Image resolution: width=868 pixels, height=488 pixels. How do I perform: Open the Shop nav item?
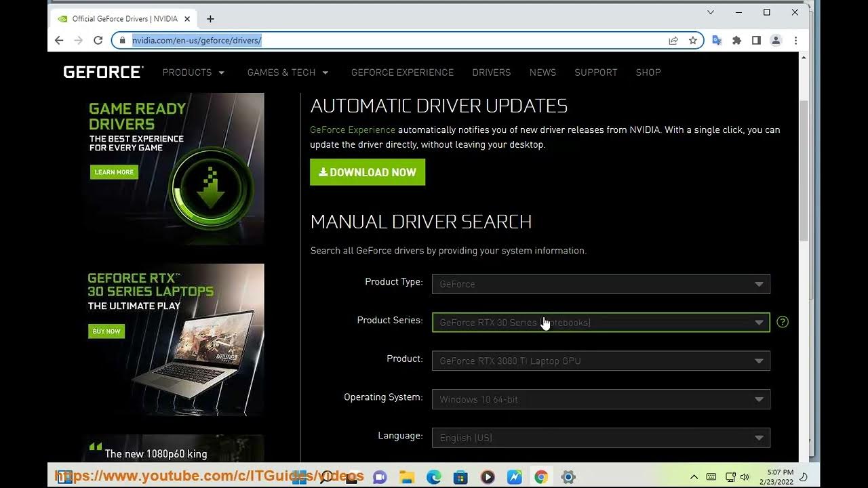(x=648, y=73)
